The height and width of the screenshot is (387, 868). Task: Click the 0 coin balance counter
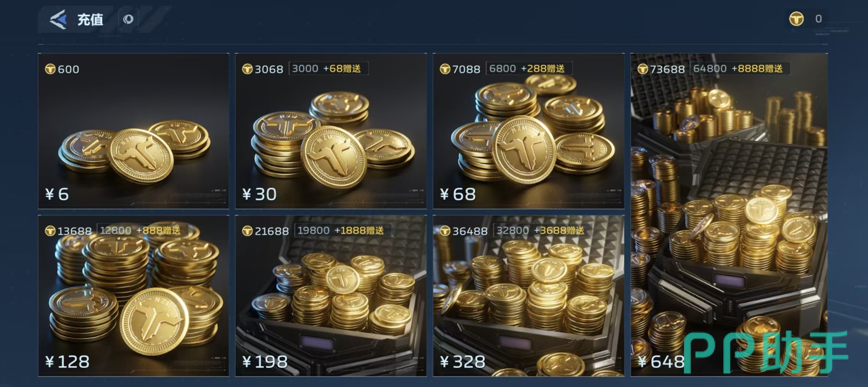pos(818,19)
